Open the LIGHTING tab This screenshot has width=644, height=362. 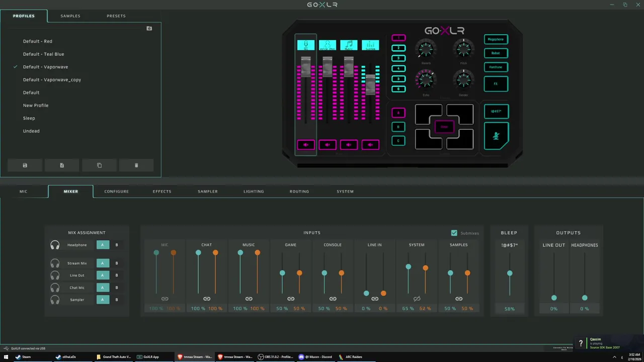[254, 191]
